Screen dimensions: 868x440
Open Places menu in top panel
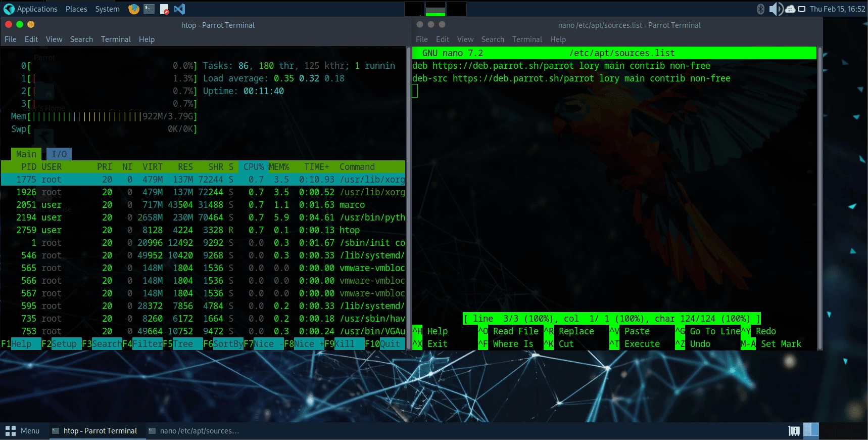click(76, 9)
